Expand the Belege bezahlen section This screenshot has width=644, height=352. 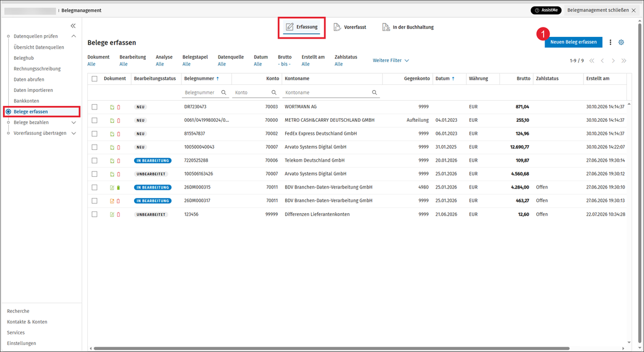coord(74,122)
